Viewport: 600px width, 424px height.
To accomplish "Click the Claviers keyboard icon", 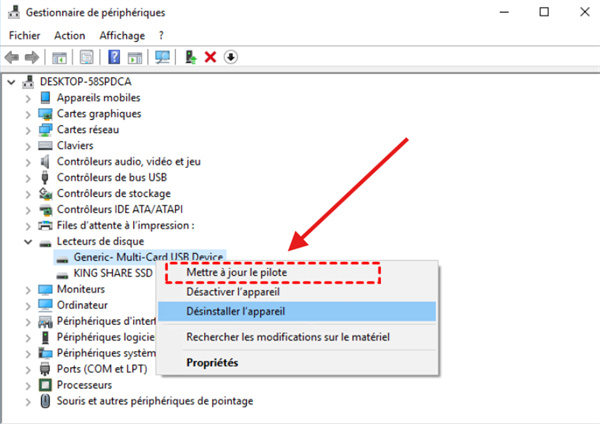I will click(x=45, y=145).
